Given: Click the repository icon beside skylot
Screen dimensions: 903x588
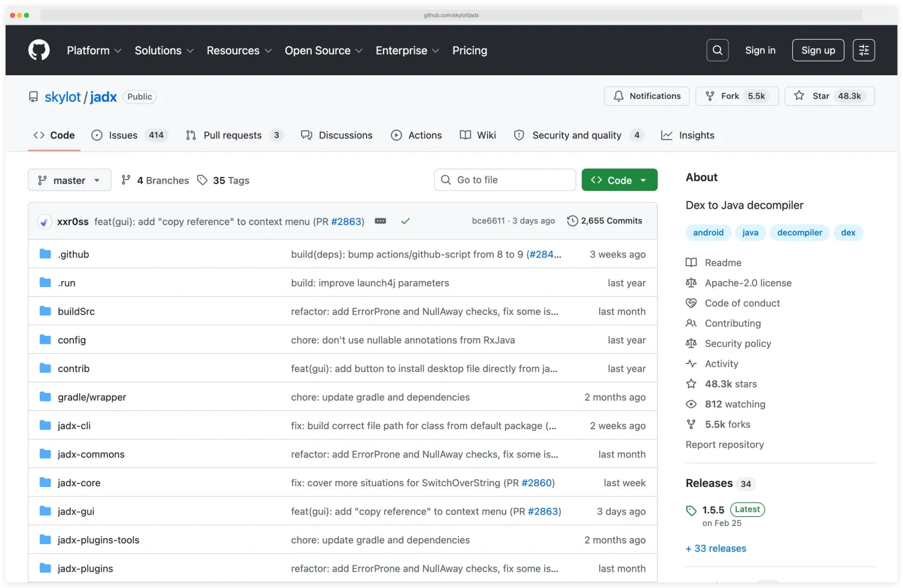Looking at the screenshot, I should coord(34,97).
